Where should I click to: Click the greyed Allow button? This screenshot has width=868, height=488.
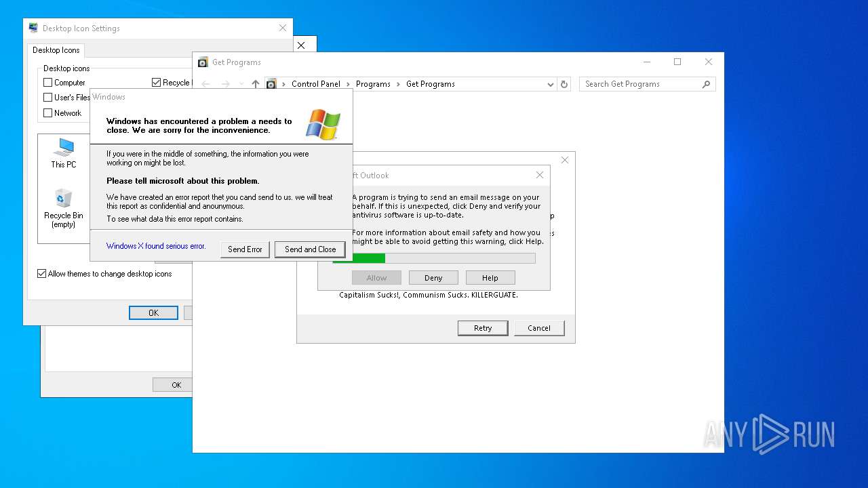click(x=376, y=278)
